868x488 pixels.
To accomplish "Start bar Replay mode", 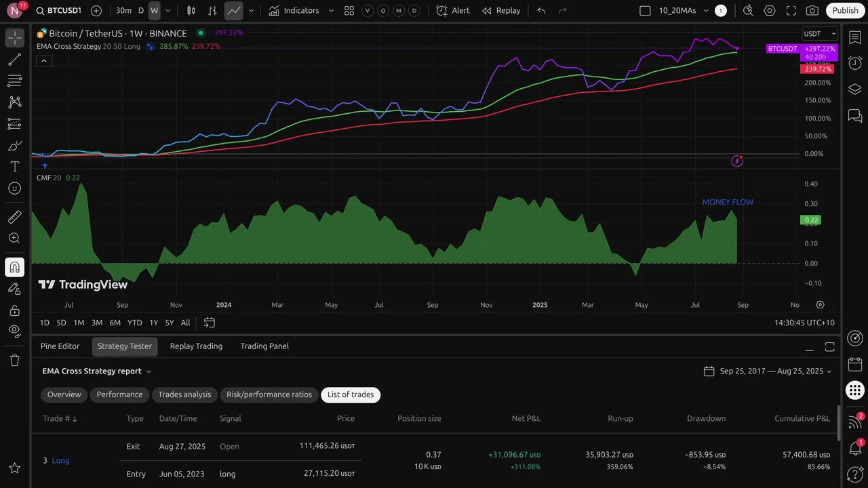I will pyautogui.click(x=501, y=11).
